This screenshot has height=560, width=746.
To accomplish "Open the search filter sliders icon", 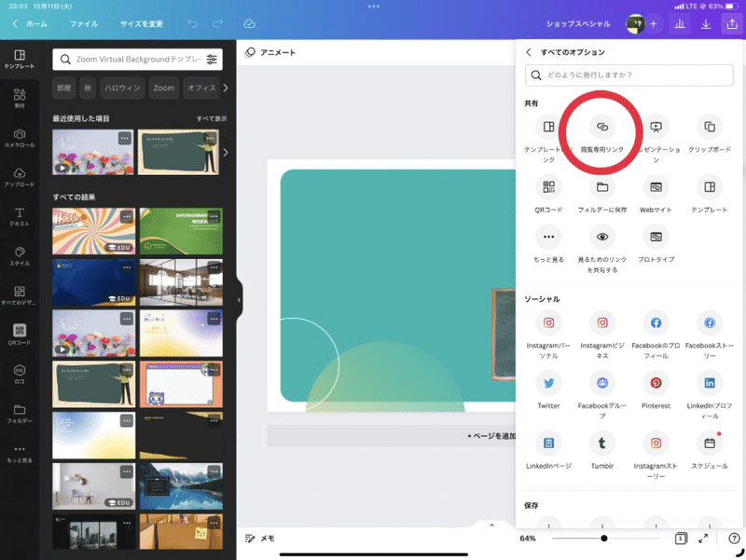I will pyautogui.click(x=212, y=60).
